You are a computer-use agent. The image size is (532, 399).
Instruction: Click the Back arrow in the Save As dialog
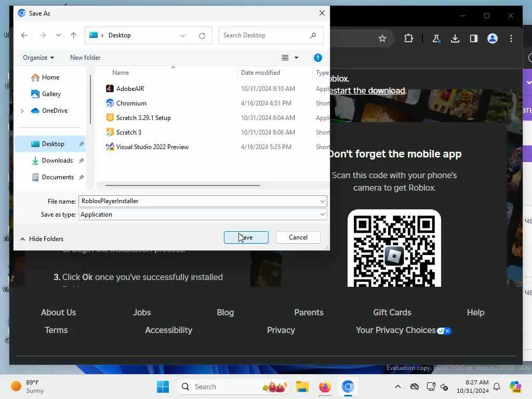[x=24, y=35]
